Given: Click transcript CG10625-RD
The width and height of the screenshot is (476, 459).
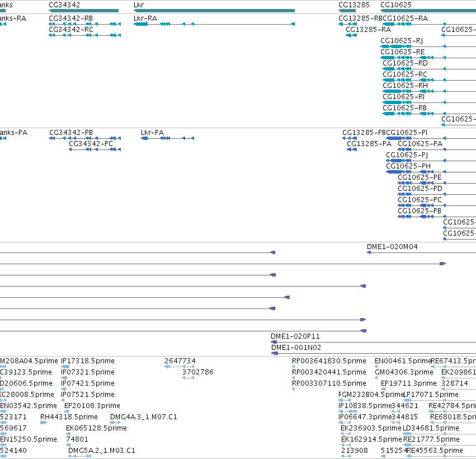Looking at the screenshot, I should [x=405, y=63].
